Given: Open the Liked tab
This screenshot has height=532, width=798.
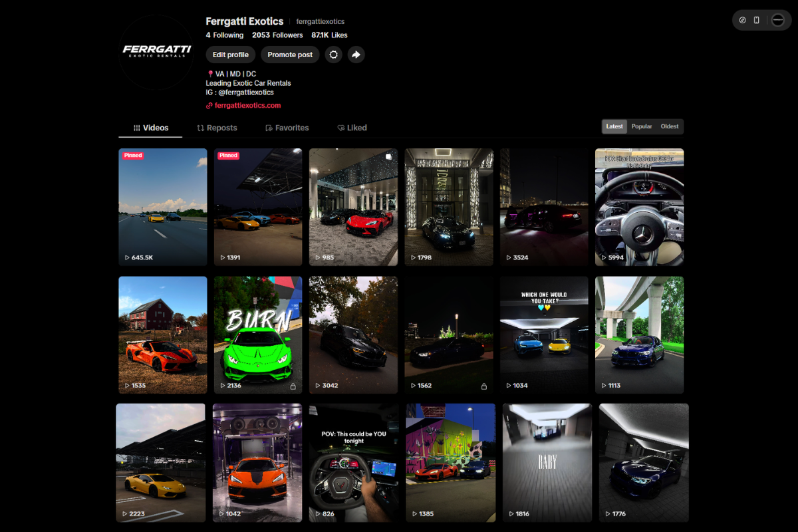Looking at the screenshot, I should pos(352,128).
